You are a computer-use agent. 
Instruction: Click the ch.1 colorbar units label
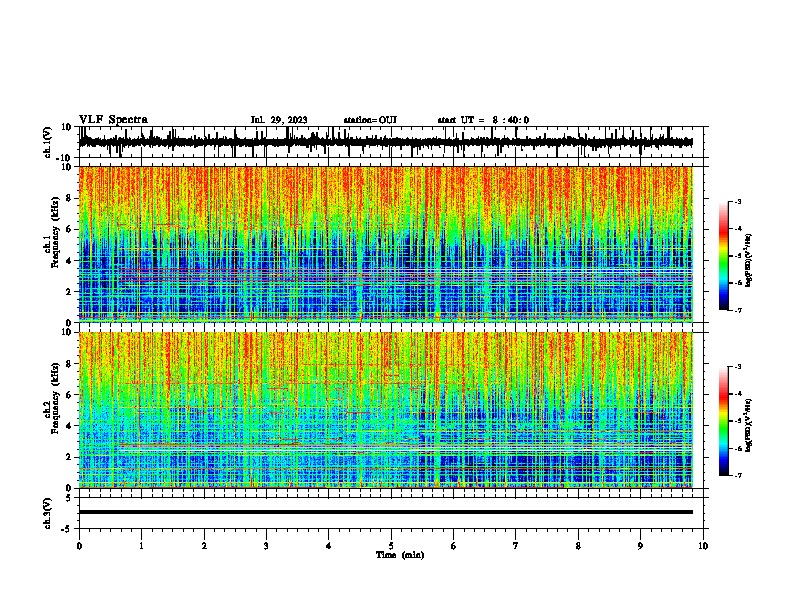tap(749, 261)
